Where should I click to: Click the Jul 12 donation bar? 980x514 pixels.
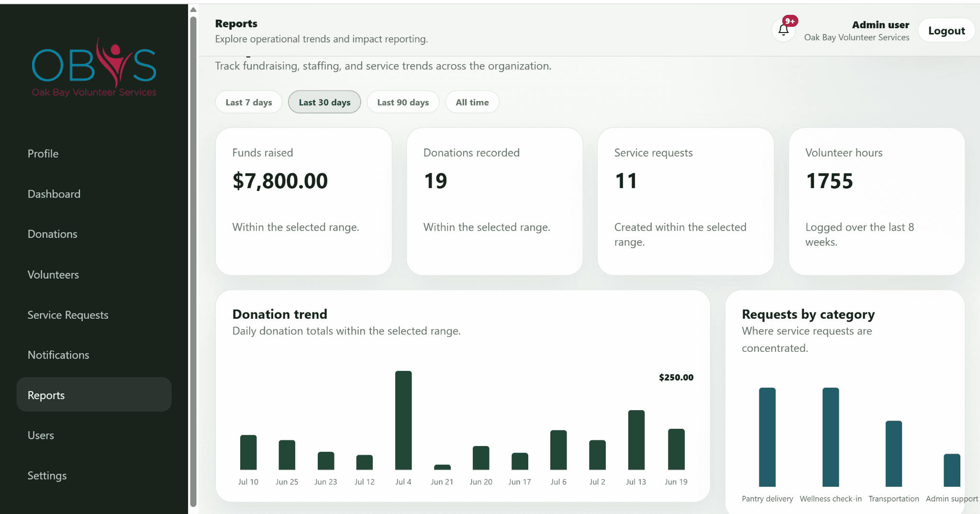tap(365, 462)
